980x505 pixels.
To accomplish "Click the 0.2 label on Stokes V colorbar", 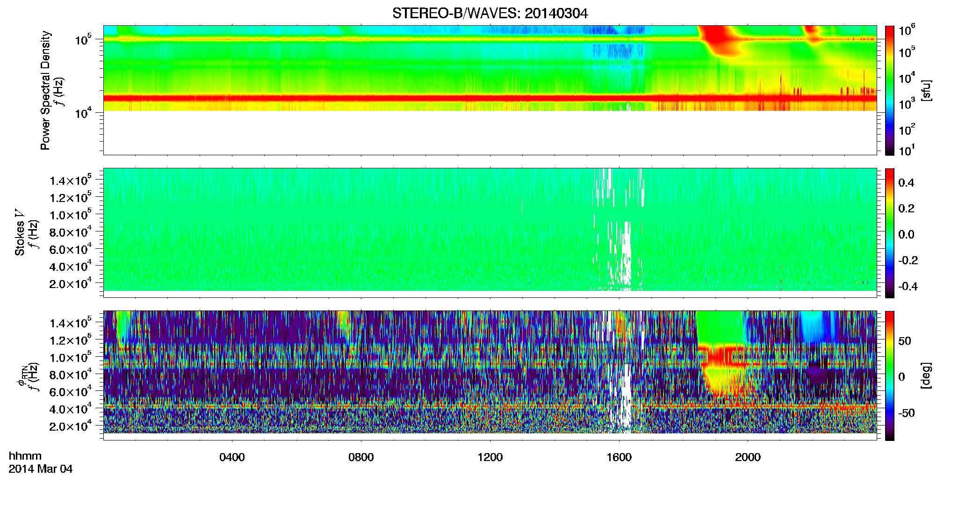I will click(906, 209).
